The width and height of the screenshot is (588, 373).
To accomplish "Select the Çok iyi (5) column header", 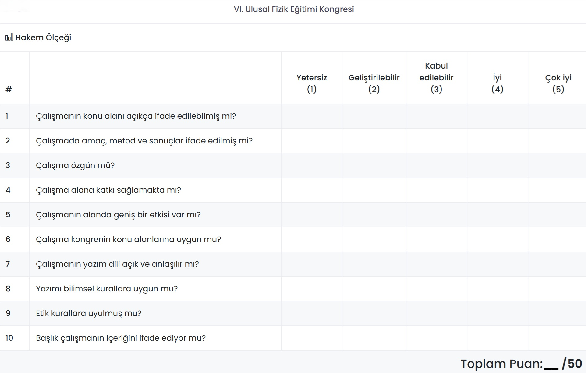I will [x=558, y=83].
